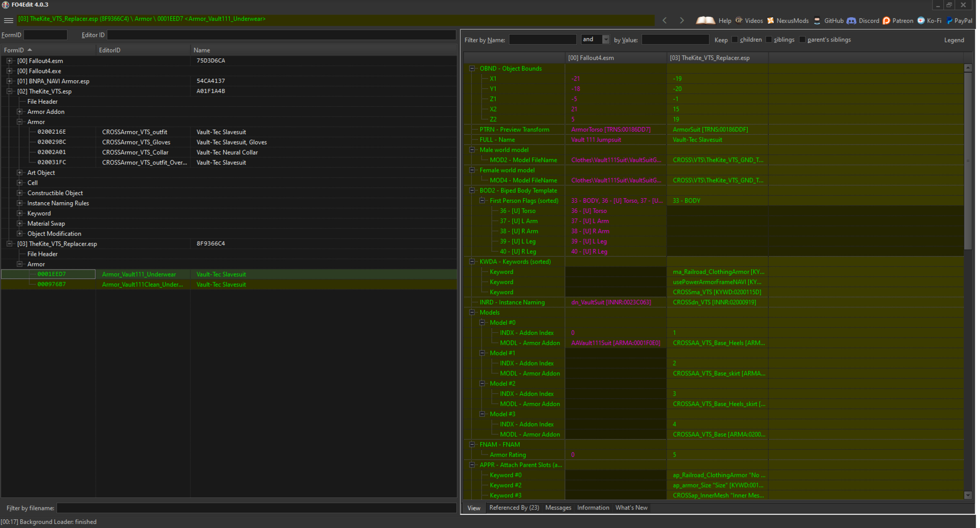Switch to the Information tab
Image resolution: width=980 pixels, height=528 pixels.
pos(593,508)
